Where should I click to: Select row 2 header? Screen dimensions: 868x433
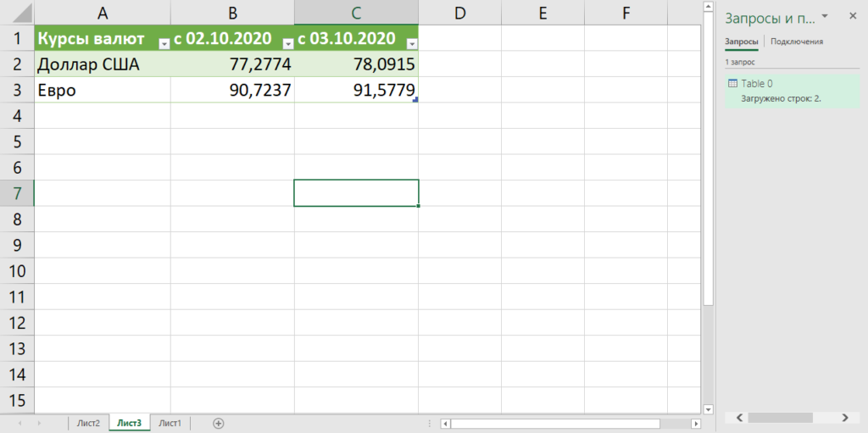pyautogui.click(x=17, y=64)
